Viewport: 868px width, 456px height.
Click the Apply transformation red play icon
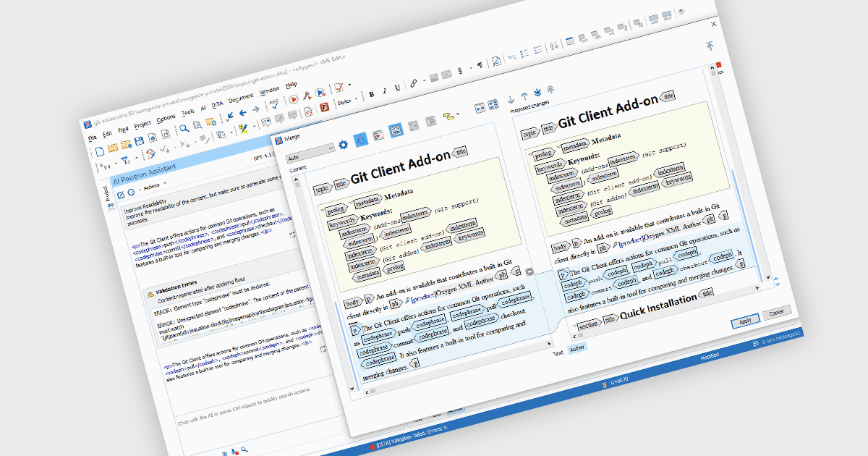click(x=294, y=99)
